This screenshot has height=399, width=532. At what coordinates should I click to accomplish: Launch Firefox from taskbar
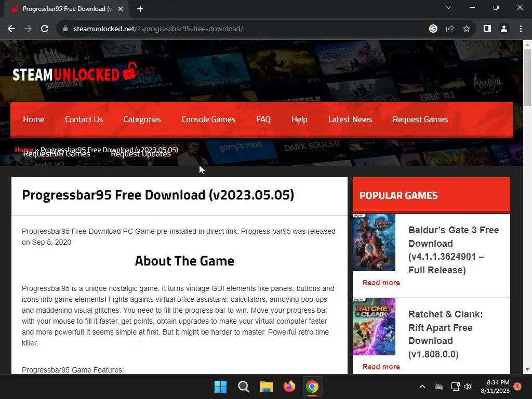click(x=289, y=387)
